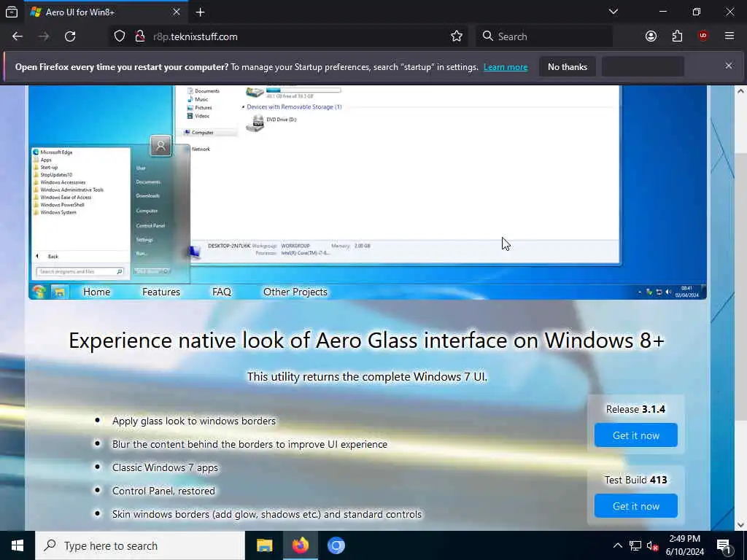Screen dimensions: 747x560
Task: Click the Type here to search taskbar box
Action: (x=140, y=545)
